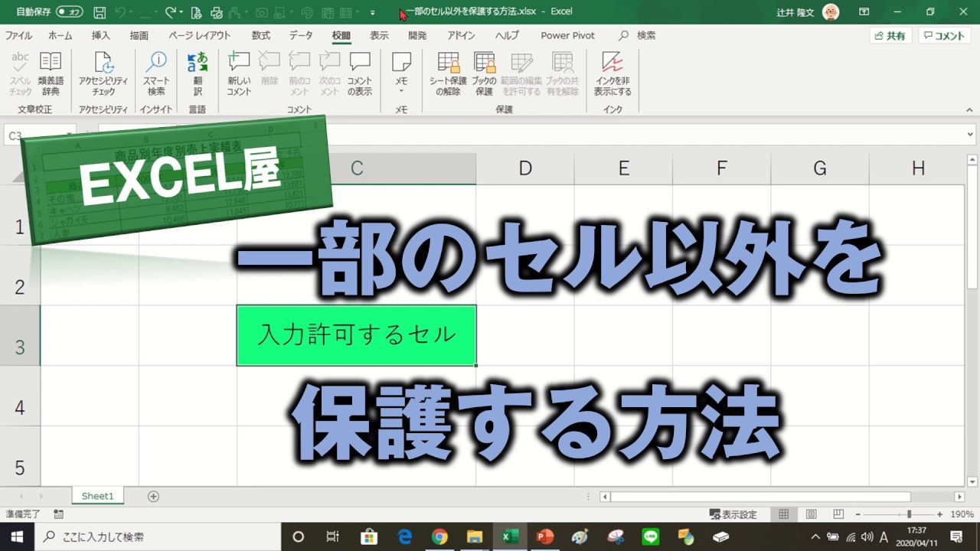Open the thesaurus (類義語辞典) tool

click(51, 74)
